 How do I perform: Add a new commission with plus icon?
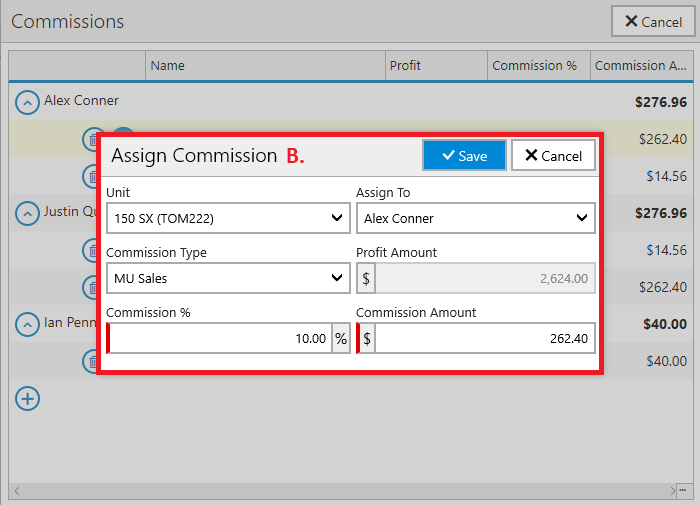pyautogui.click(x=27, y=399)
